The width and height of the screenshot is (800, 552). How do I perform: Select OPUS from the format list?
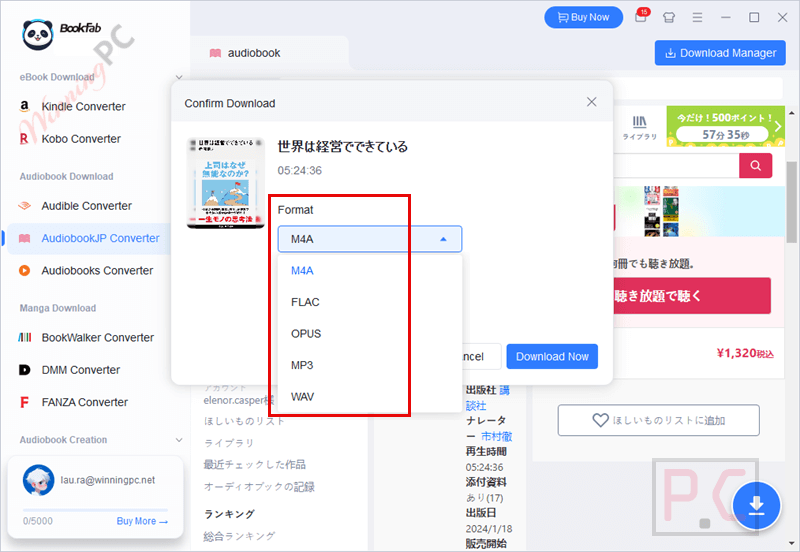coord(369,334)
